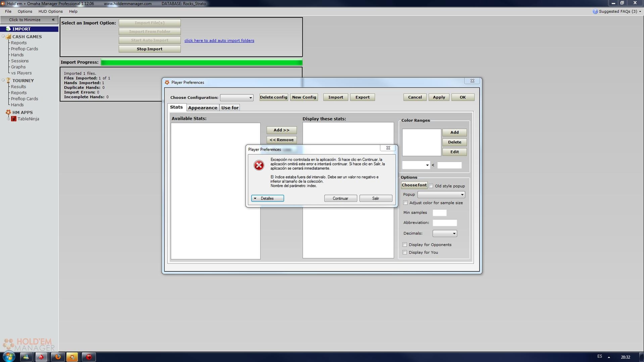Open Suggested FAQs dropdown arrow
The image size is (644, 362).
tap(640, 11)
